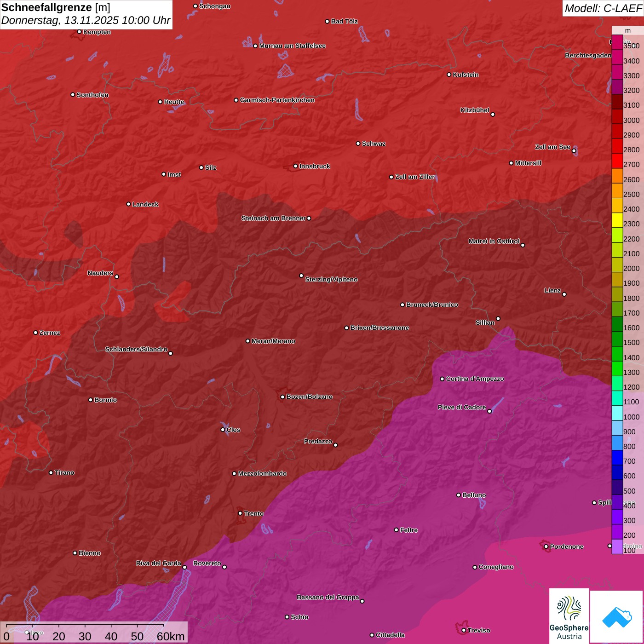Click the Kitzbühel label

click(475, 110)
